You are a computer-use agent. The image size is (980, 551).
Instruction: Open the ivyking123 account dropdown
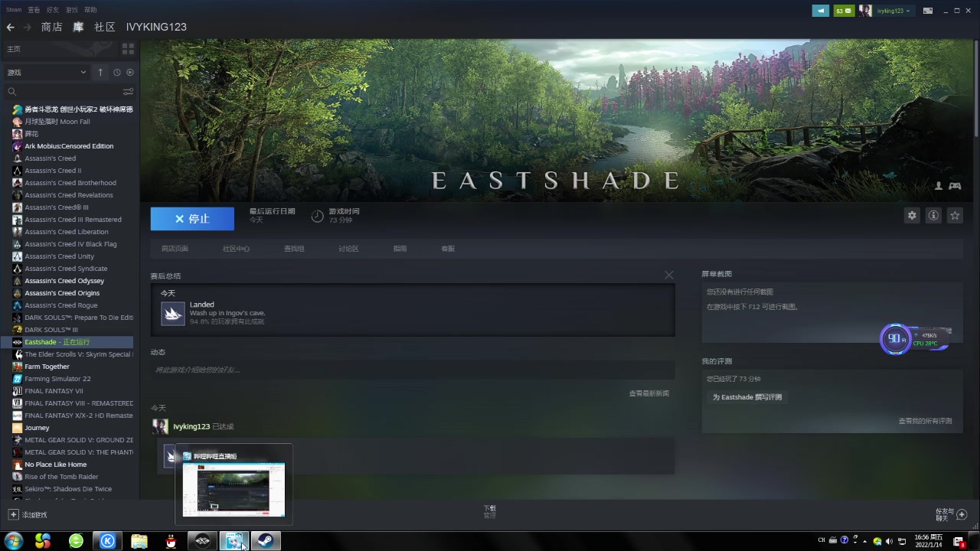(x=893, y=11)
